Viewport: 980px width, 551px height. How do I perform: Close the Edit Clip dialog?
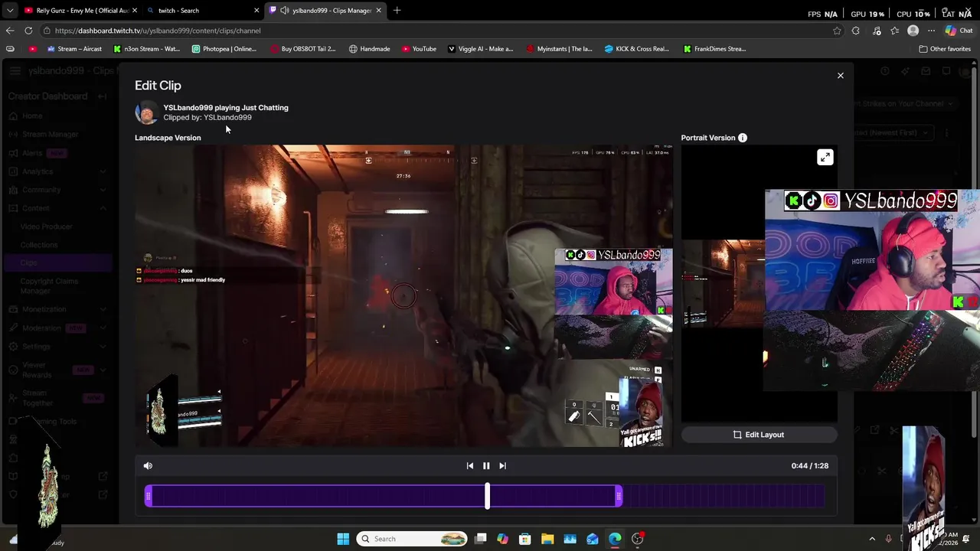(x=840, y=76)
